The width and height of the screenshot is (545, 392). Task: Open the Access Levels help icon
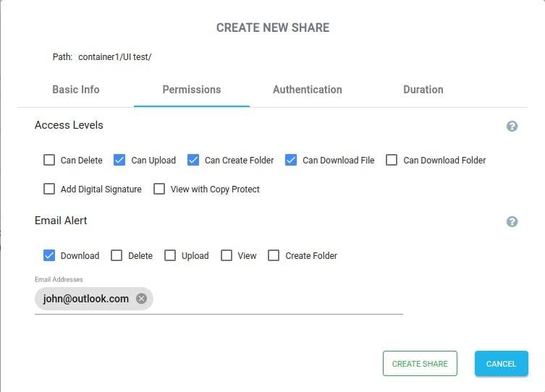pos(512,127)
